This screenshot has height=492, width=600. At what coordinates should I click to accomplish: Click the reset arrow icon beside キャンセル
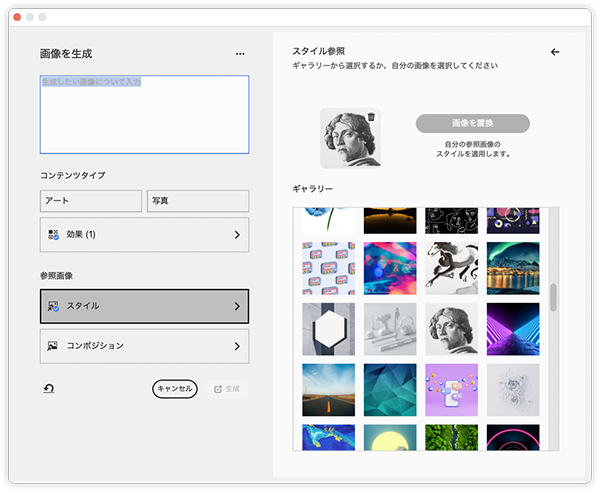49,388
